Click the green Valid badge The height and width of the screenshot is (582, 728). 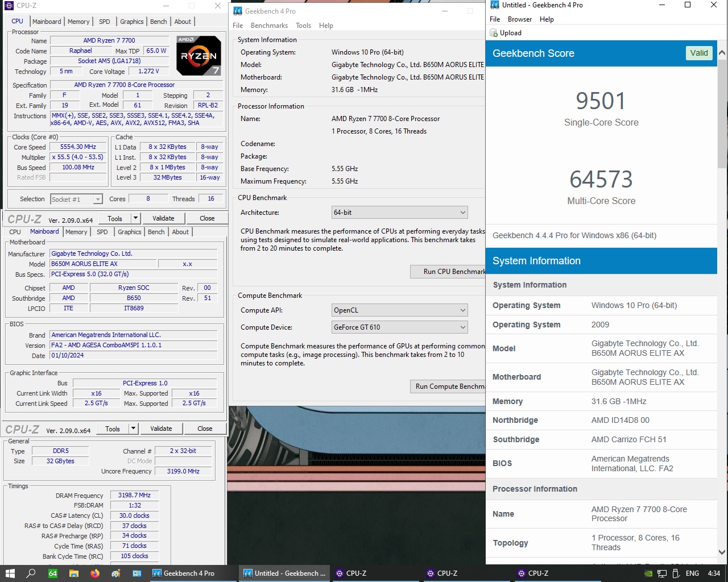tap(699, 53)
